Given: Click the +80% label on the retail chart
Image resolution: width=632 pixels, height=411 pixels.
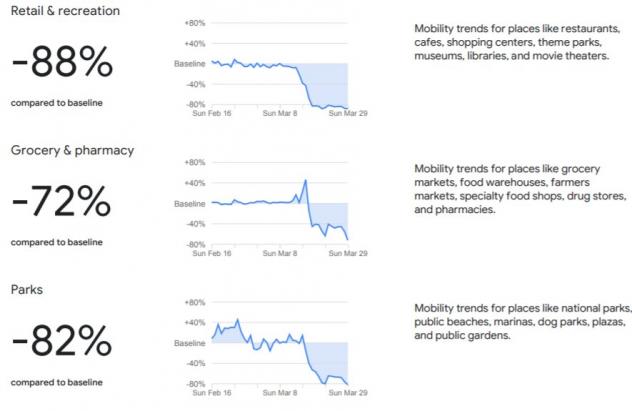Looking at the screenshot, I should click(x=195, y=22).
